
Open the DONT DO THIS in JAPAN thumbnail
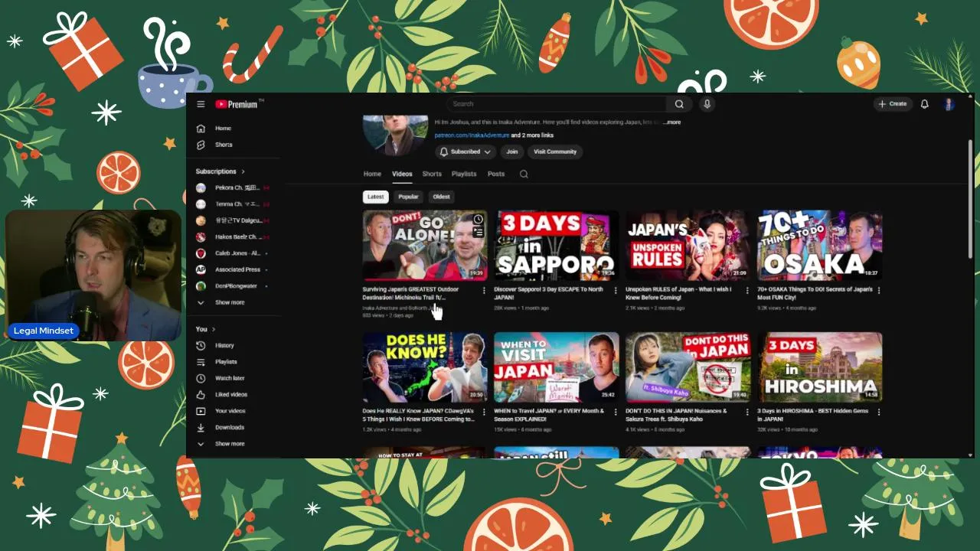[x=688, y=367]
